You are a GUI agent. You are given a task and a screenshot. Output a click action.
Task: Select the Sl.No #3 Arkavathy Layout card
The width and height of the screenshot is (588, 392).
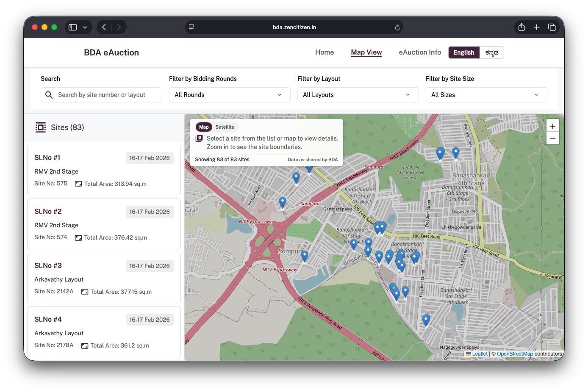(x=104, y=278)
